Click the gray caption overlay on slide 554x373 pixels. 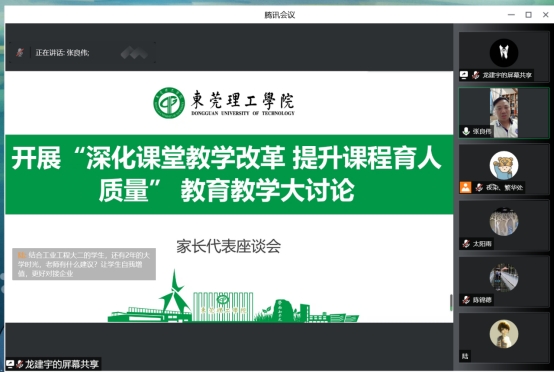click(x=84, y=264)
